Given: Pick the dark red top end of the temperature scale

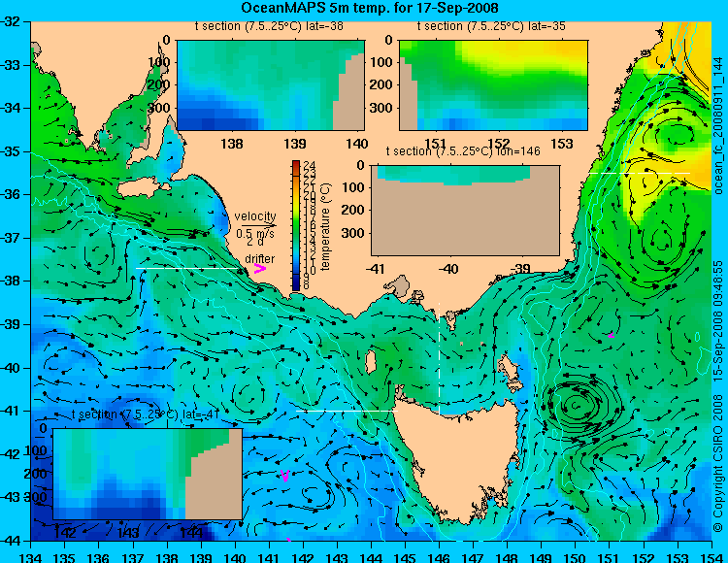Looking at the screenshot, I should pos(296,163).
